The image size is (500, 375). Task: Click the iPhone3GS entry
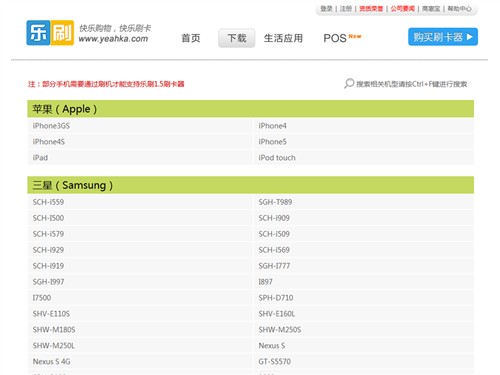pyautogui.click(x=51, y=126)
